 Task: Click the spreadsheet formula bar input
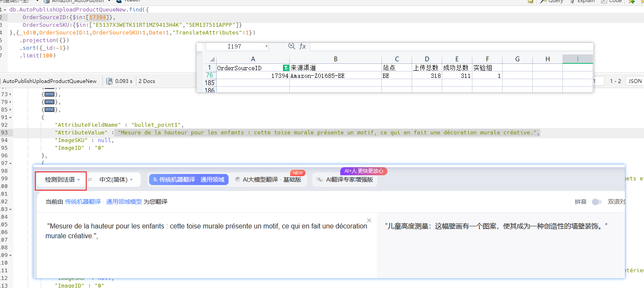tap(451, 46)
